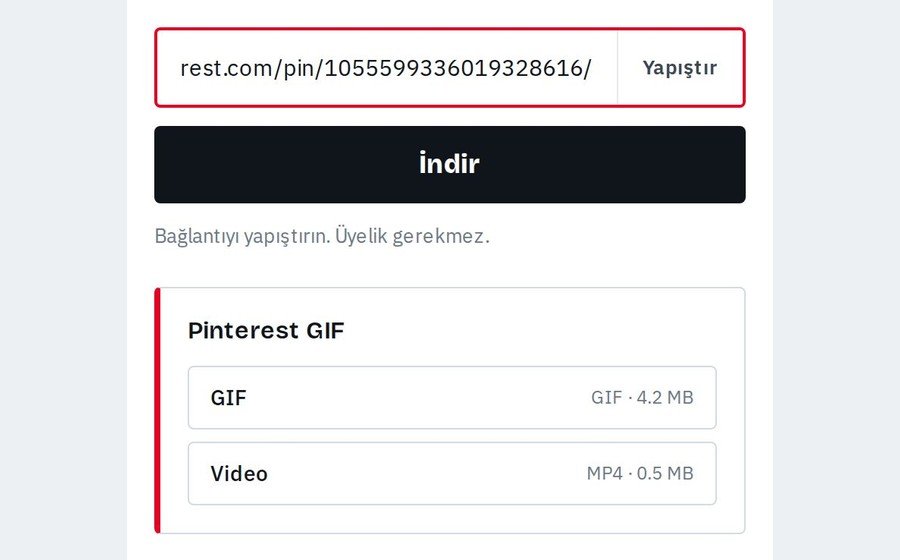Choose the Video download option row
The image size is (900, 560).
click(452, 473)
